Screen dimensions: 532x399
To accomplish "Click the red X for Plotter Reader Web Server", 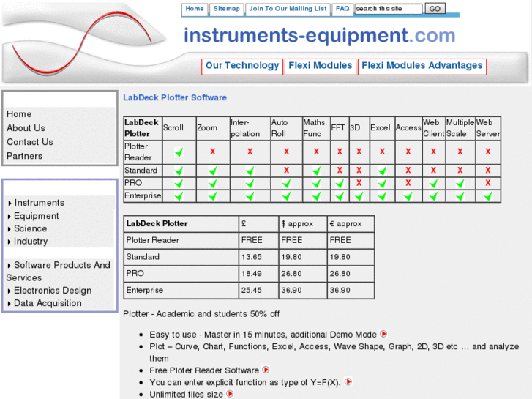I will pyautogui.click(x=488, y=152).
